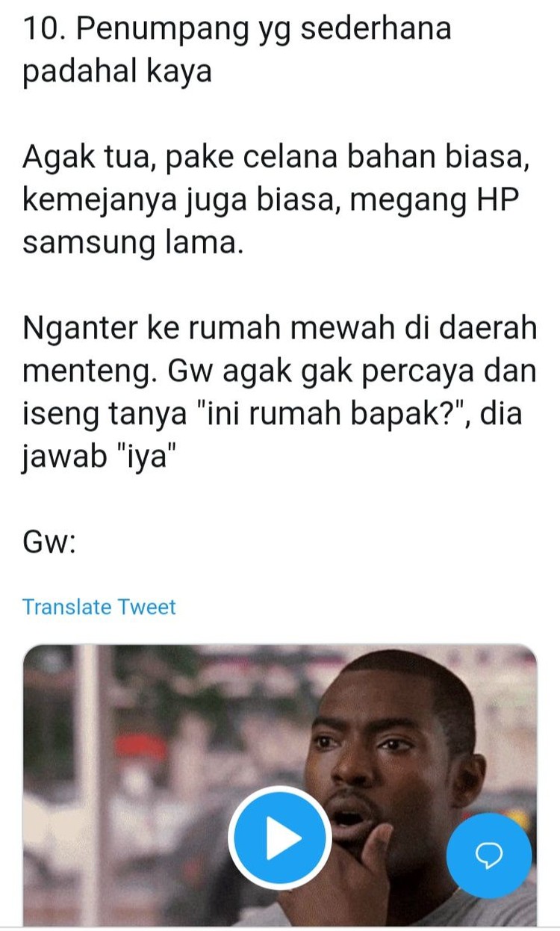Image resolution: width=560 pixels, height=931 pixels.
Task: Tap the line "Nganter ke rumah mewah di daerah"
Action: (x=280, y=330)
